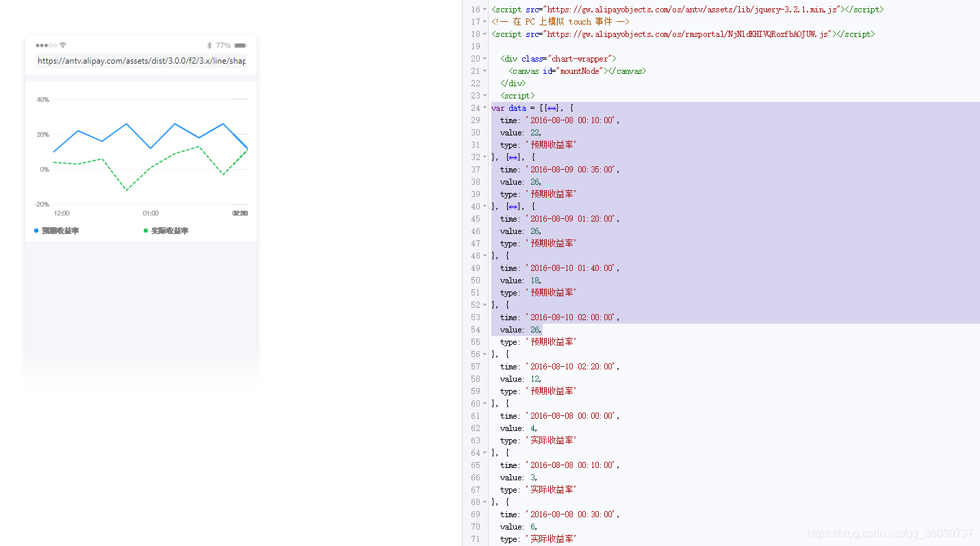Collapse the object fold arrow at line 52
This screenshot has height=546, width=980.
coord(485,305)
